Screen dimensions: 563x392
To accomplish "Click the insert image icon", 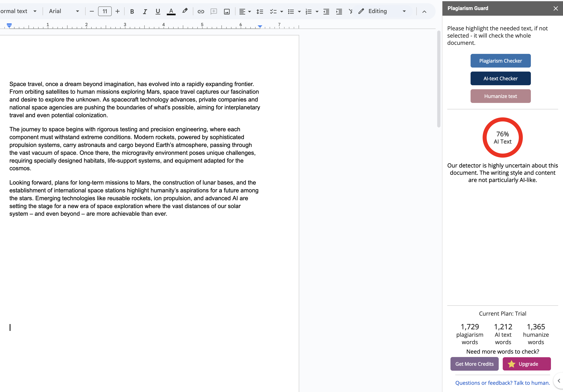I will pos(227,11).
